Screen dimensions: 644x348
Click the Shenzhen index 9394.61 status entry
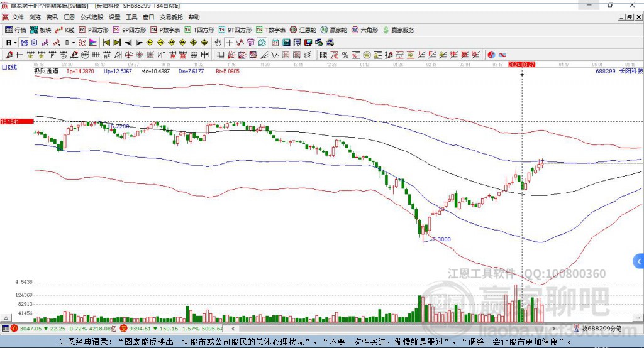tap(171, 329)
